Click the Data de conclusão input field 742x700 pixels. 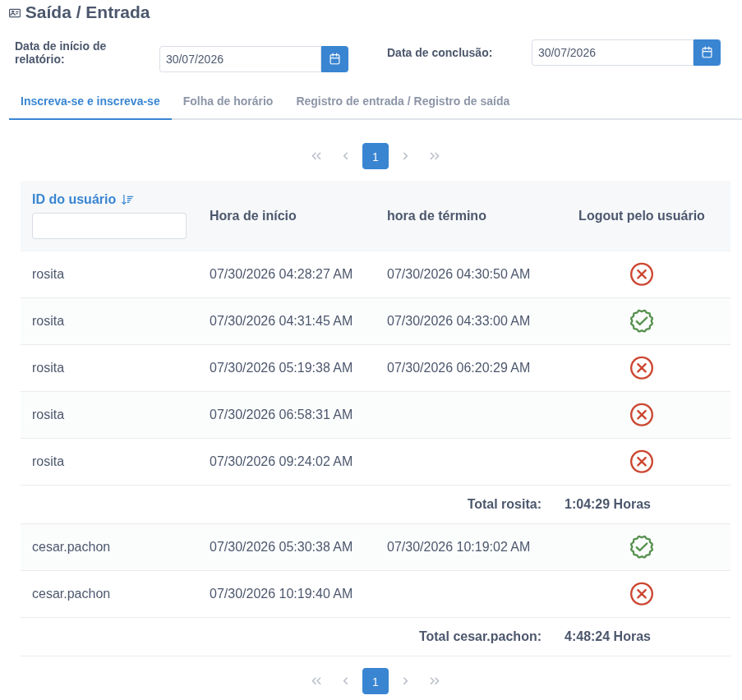(612, 53)
